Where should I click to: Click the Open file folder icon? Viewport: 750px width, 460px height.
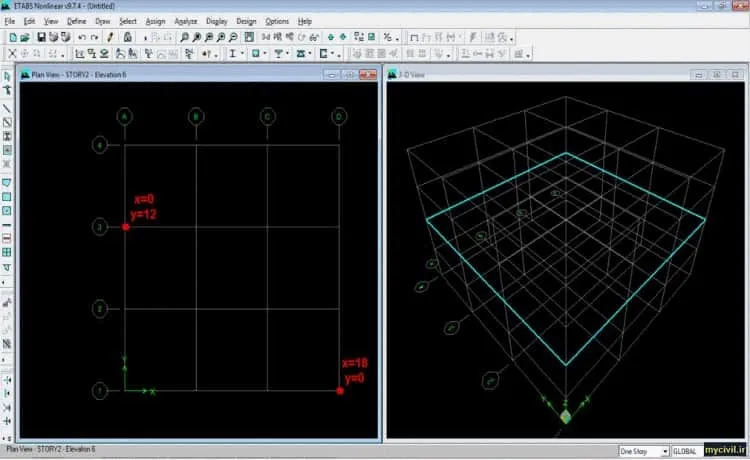(25, 37)
